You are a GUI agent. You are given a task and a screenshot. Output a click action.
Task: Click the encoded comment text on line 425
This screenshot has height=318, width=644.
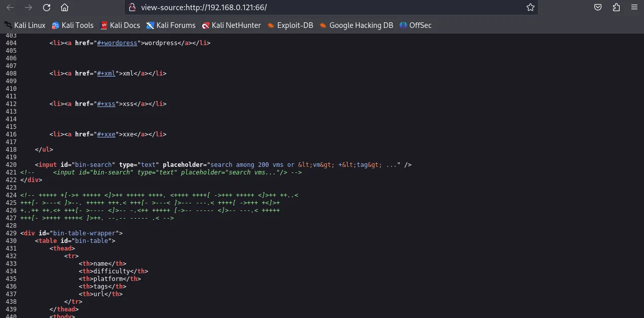tap(150, 203)
